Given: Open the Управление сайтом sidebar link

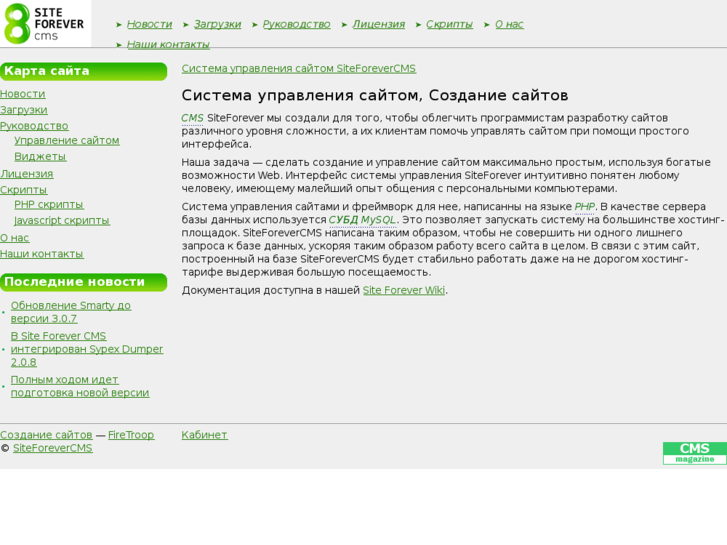Looking at the screenshot, I should tap(67, 141).
